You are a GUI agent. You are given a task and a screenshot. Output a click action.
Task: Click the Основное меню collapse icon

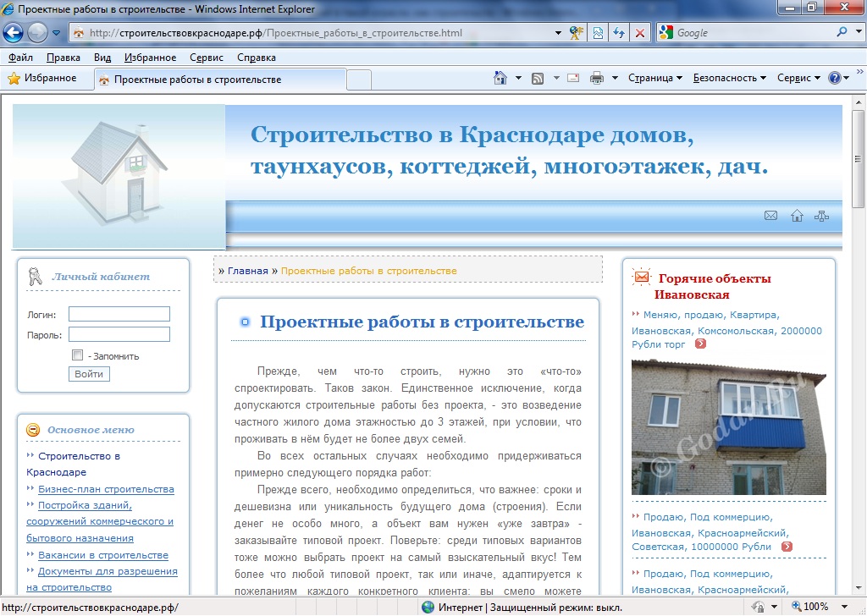(33, 430)
